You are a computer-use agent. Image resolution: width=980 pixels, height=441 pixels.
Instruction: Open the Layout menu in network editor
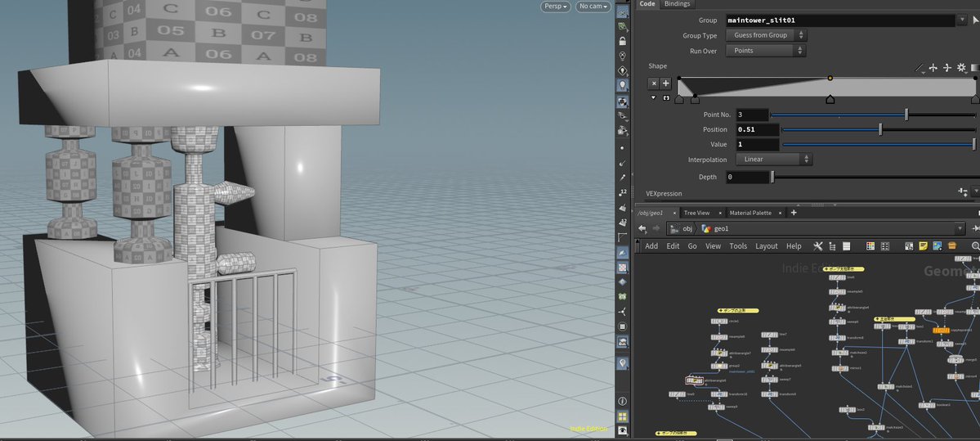pyautogui.click(x=766, y=246)
